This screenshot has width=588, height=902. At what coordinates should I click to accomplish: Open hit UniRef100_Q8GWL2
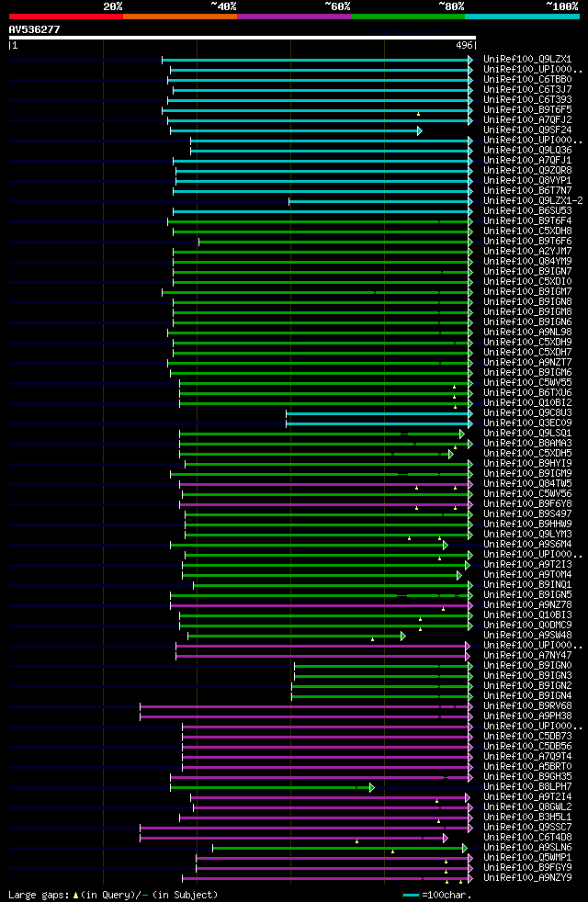coord(527,807)
